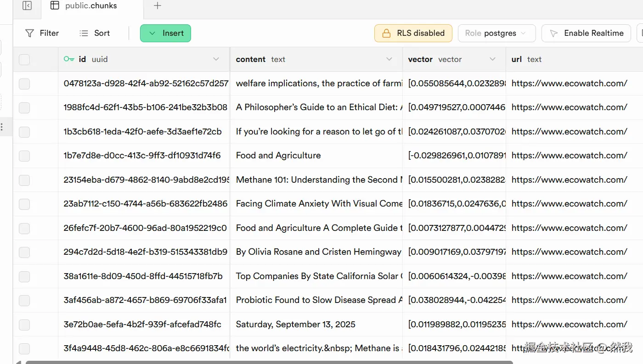The image size is (643, 364).
Task: Switch to the public.chunks tab
Action: [x=91, y=6]
